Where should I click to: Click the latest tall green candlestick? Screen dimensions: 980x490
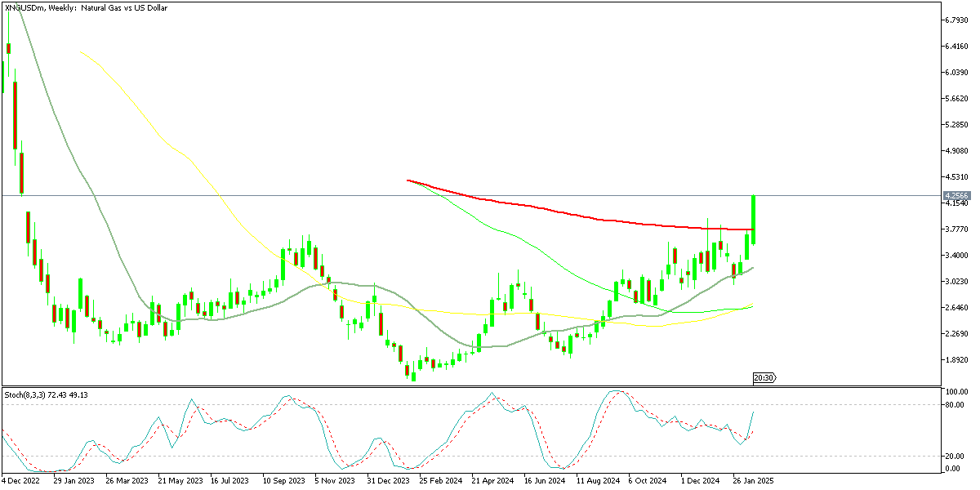point(753,220)
